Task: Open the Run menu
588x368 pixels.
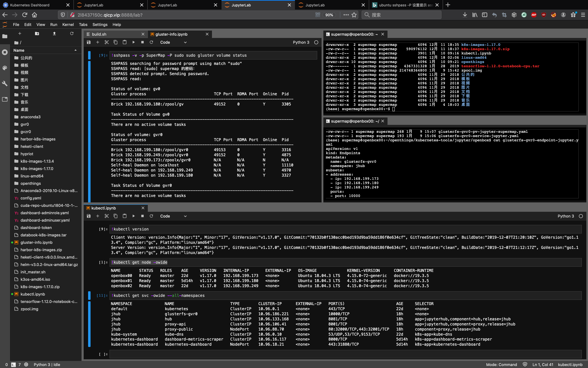Action: click(x=54, y=25)
